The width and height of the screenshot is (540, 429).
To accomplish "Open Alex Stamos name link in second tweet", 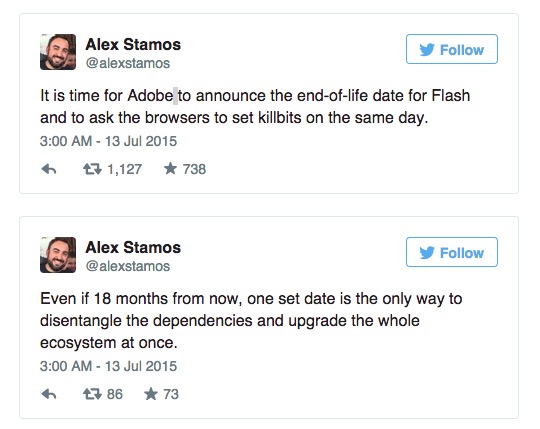I will 133,248.
